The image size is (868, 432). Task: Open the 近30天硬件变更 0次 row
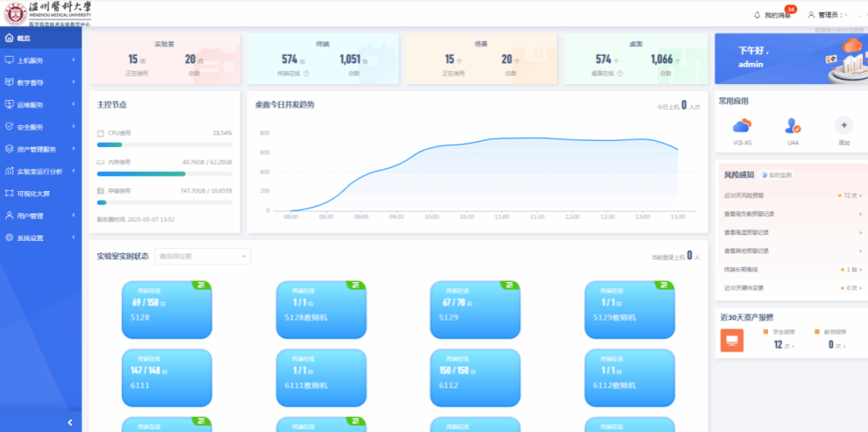point(793,287)
